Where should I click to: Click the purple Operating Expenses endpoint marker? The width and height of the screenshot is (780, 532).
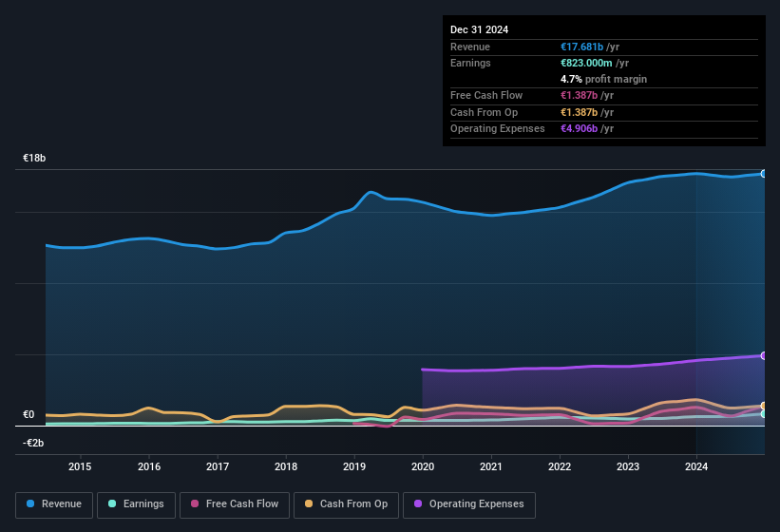(x=764, y=355)
